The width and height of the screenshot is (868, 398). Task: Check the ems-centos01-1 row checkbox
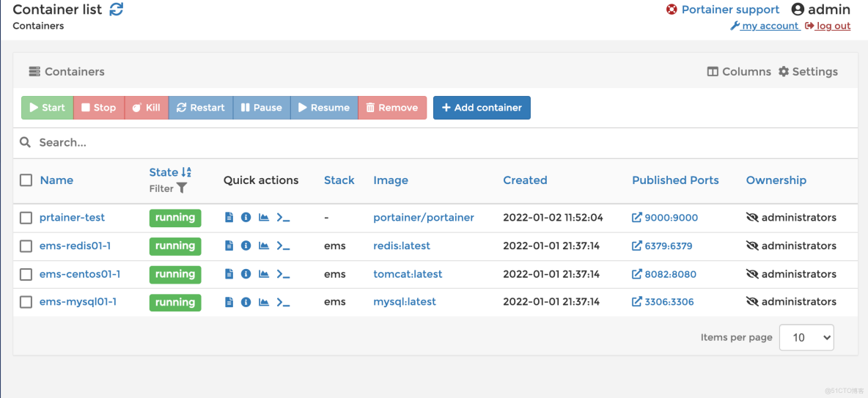[26, 274]
